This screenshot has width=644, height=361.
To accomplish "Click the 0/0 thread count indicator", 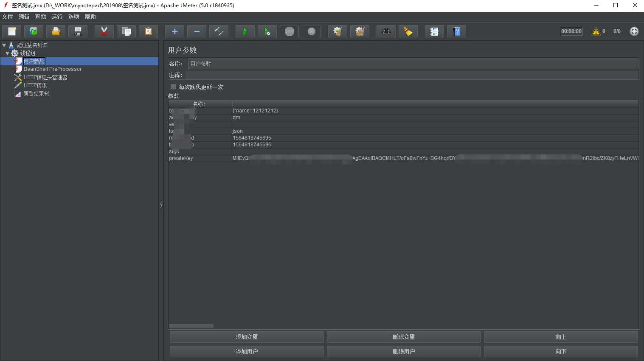I will 617,31.
